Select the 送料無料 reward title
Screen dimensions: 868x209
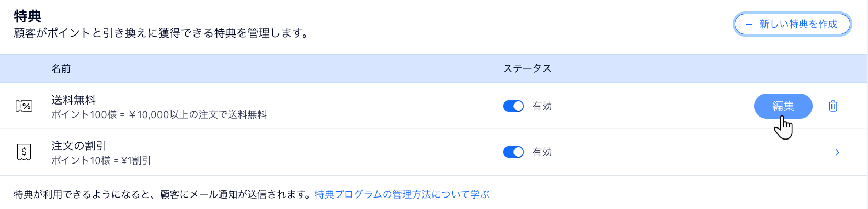click(x=74, y=100)
